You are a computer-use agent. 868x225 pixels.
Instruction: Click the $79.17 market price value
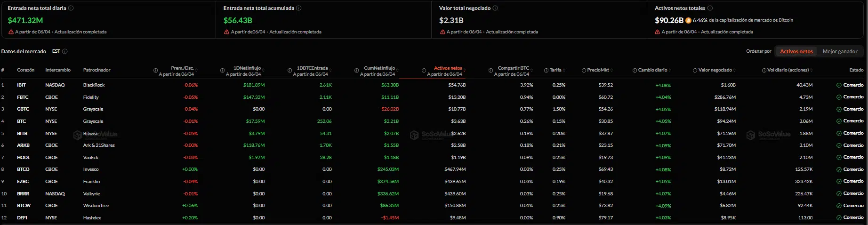(606, 218)
